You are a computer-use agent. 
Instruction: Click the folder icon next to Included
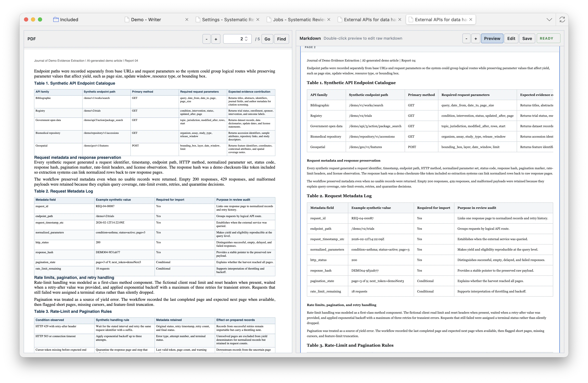56,19
